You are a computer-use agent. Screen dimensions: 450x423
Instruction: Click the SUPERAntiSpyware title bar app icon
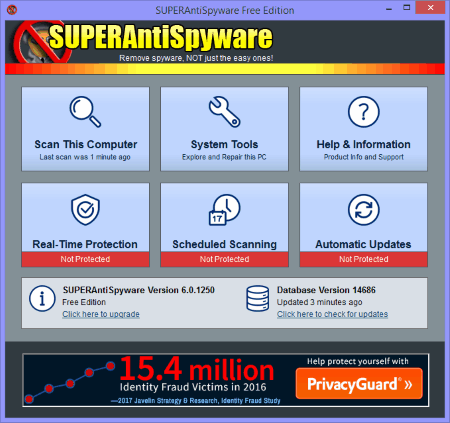[x=12, y=10]
